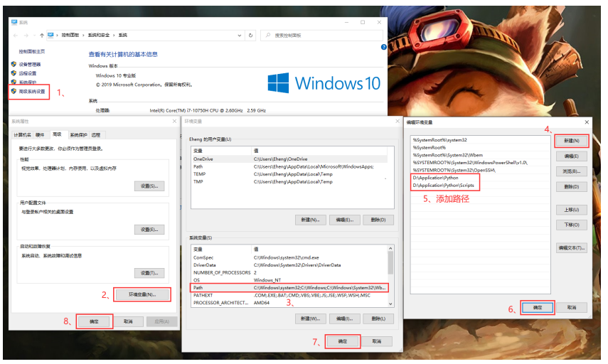This screenshot has height=364, width=608.
Task: Select system Path variable row
Action: [x=289, y=288]
